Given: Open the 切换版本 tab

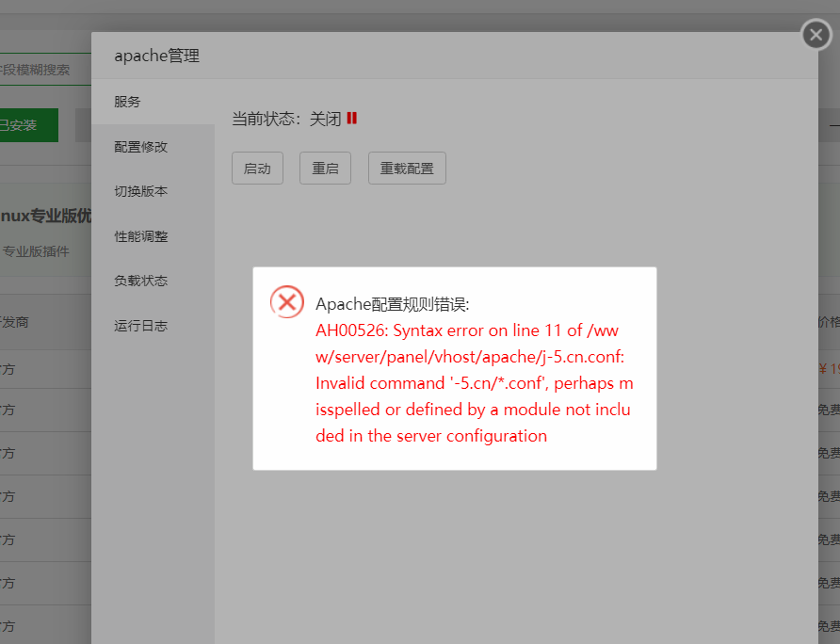Looking at the screenshot, I should click(153, 191).
